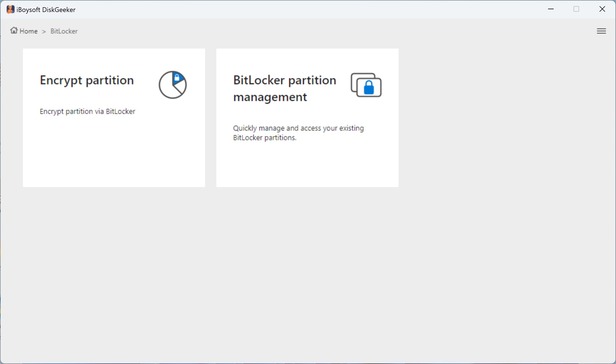
Task: Go back to Home breadcrumb link
Action: pyautogui.click(x=29, y=31)
